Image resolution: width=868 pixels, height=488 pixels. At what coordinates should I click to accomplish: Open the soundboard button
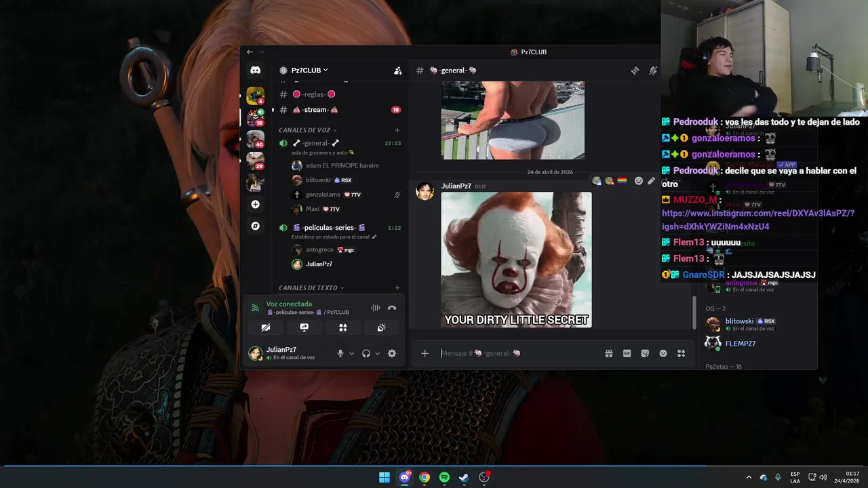pos(382,327)
